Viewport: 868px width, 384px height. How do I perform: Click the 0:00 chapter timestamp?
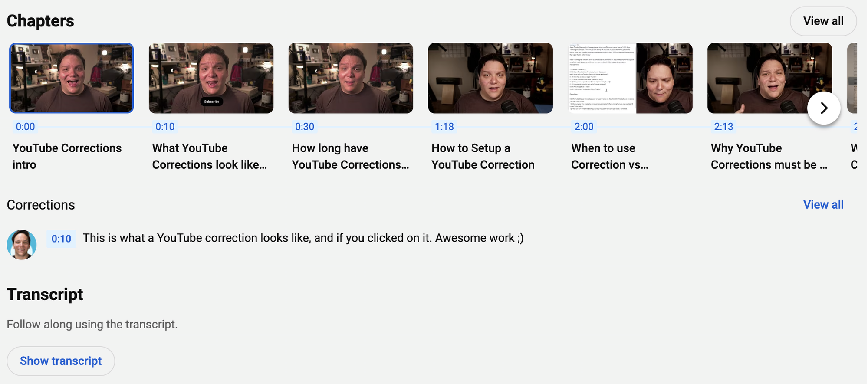coord(25,127)
